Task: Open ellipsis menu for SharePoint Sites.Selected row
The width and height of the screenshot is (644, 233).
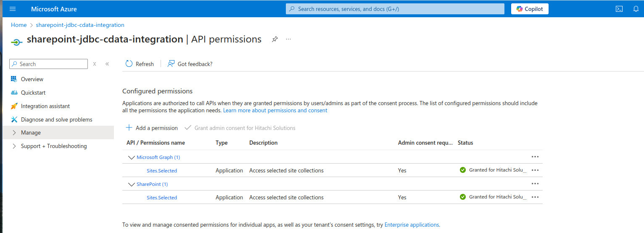Action: click(x=535, y=197)
